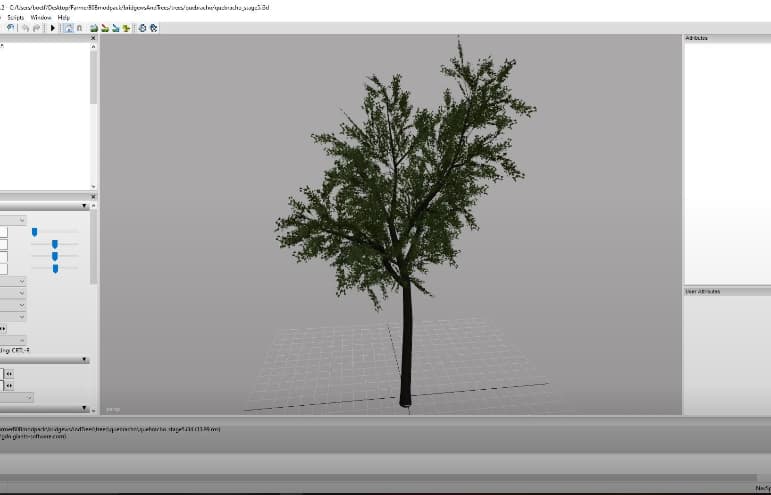
Task: Click the Play button in the toolbar
Action: (x=53, y=28)
